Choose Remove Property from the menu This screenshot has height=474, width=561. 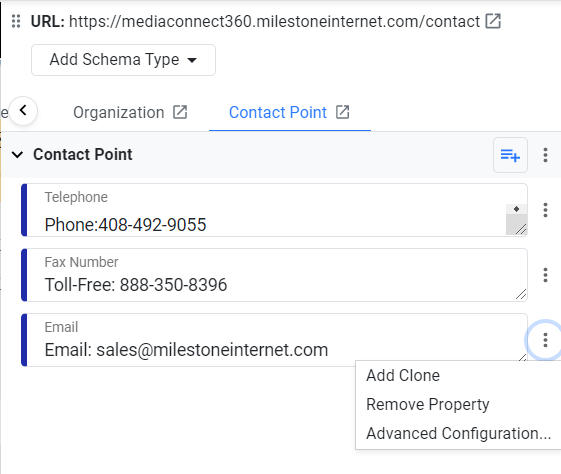[x=428, y=404]
